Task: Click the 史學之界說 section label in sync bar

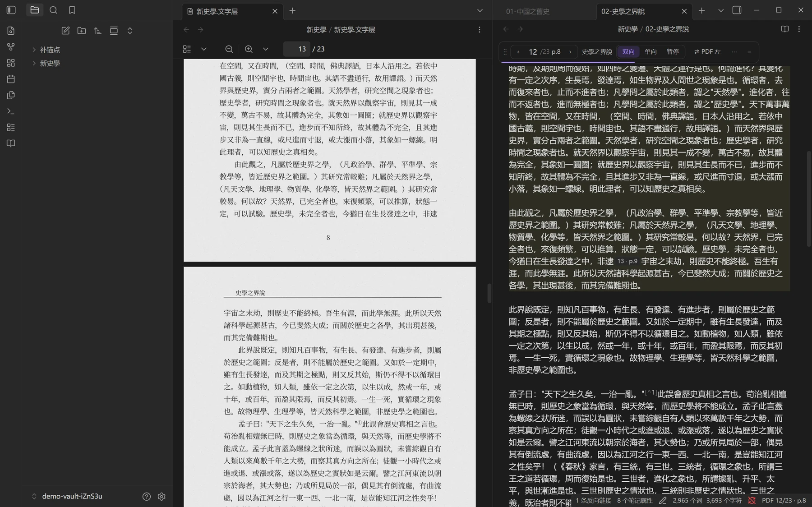Action: pyautogui.click(x=597, y=51)
